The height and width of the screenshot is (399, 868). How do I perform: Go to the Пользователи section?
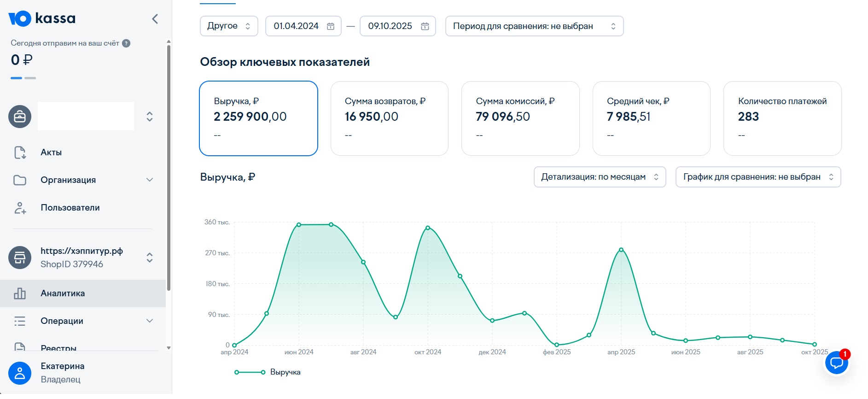click(x=70, y=208)
